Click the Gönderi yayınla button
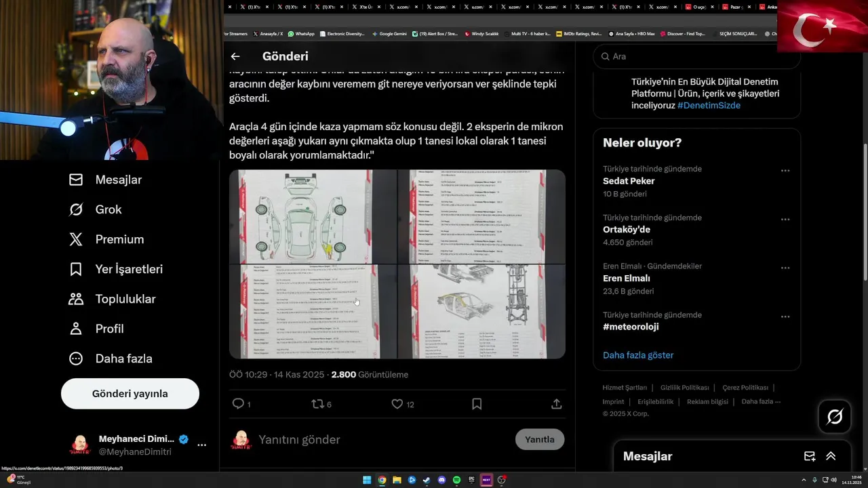 [130, 394]
